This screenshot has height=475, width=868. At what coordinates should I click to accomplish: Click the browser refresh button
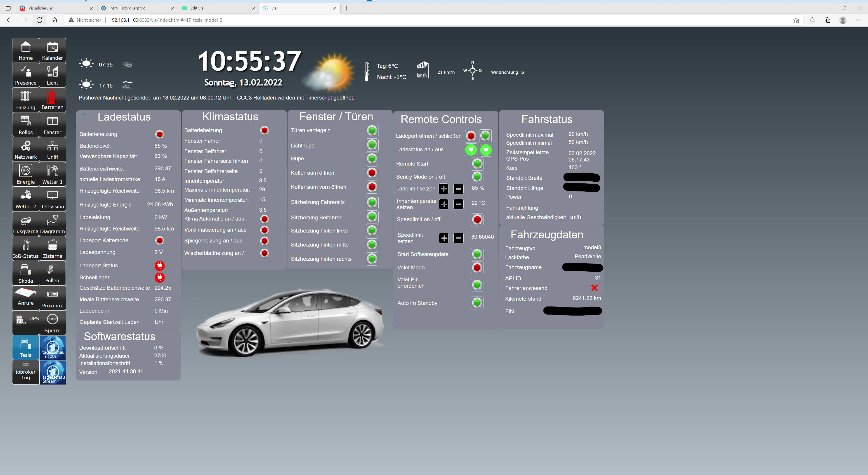[x=39, y=20]
